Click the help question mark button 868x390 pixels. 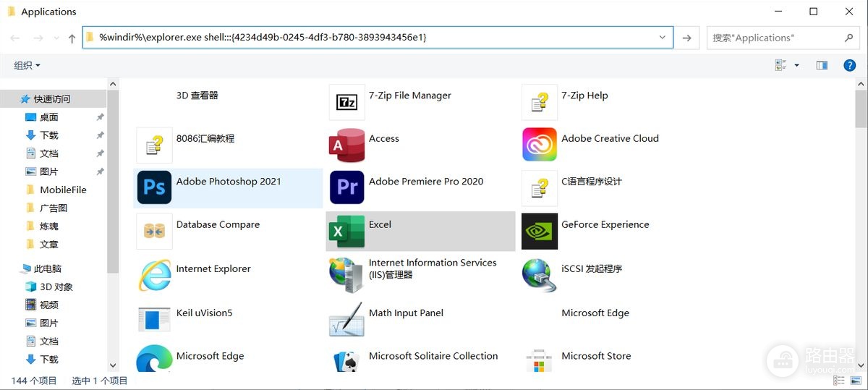click(x=850, y=65)
